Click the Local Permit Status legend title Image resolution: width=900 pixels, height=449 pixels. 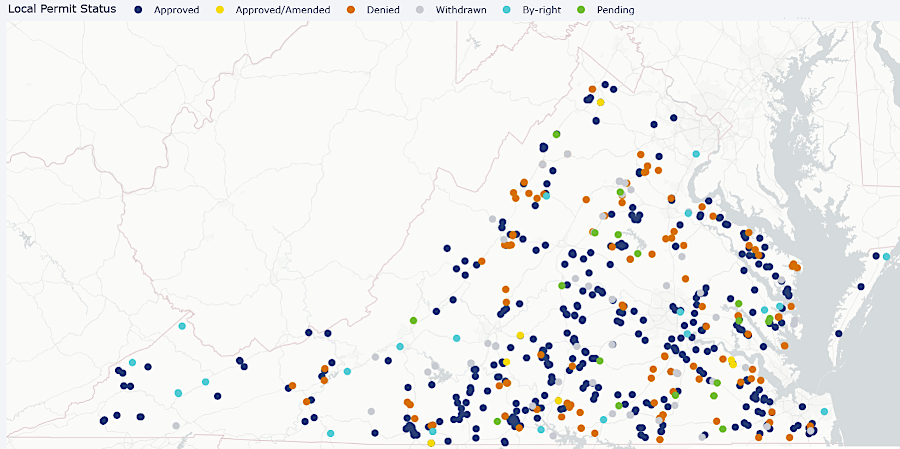[x=63, y=9]
